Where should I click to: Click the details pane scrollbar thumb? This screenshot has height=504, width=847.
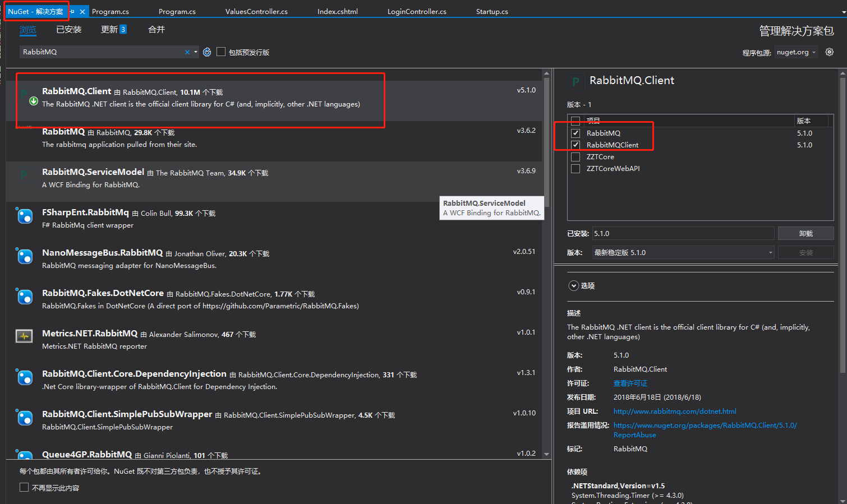pyautogui.click(x=843, y=224)
